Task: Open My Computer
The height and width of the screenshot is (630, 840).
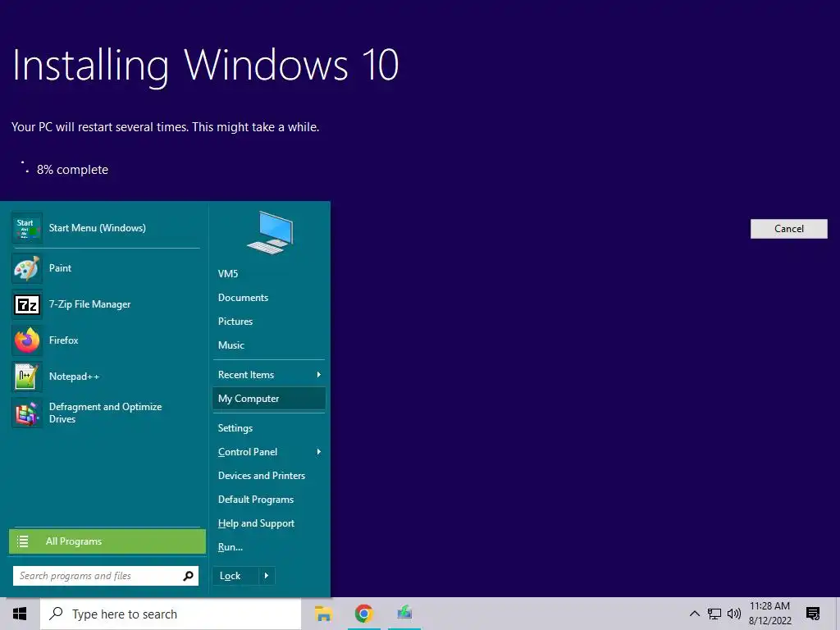Action: point(268,399)
